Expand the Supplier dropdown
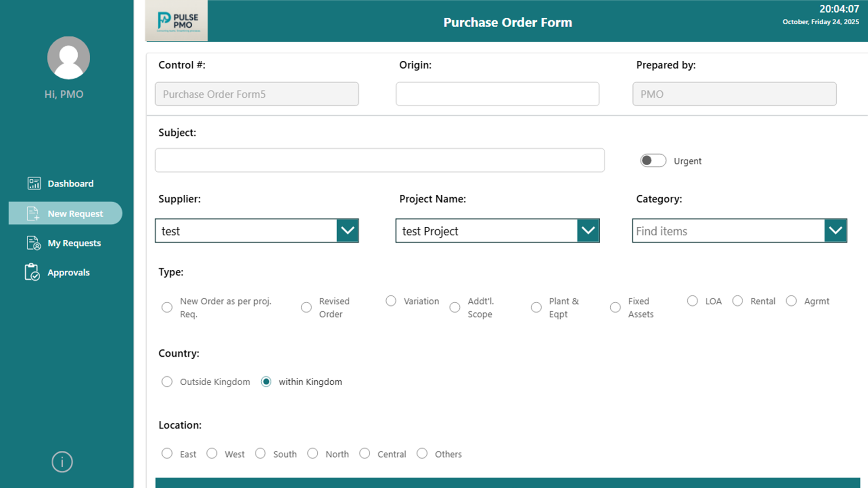This screenshot has width=868, height=488. (x=347, y=230)
